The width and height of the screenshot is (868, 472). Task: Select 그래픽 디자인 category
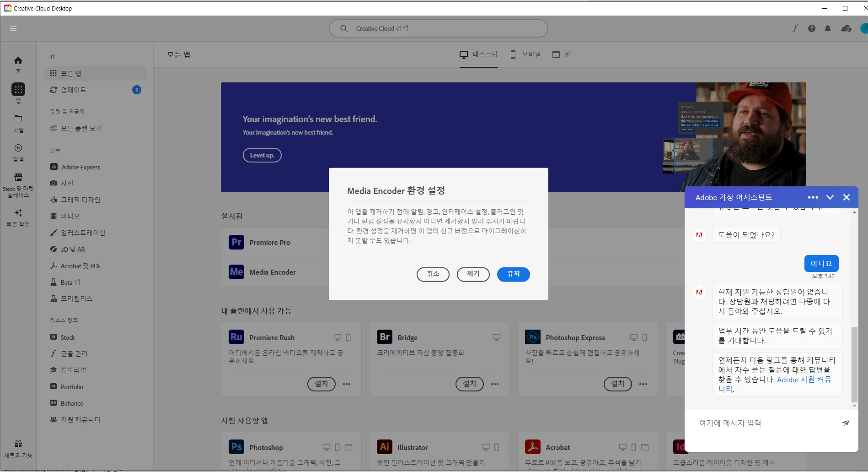(96, 200)
